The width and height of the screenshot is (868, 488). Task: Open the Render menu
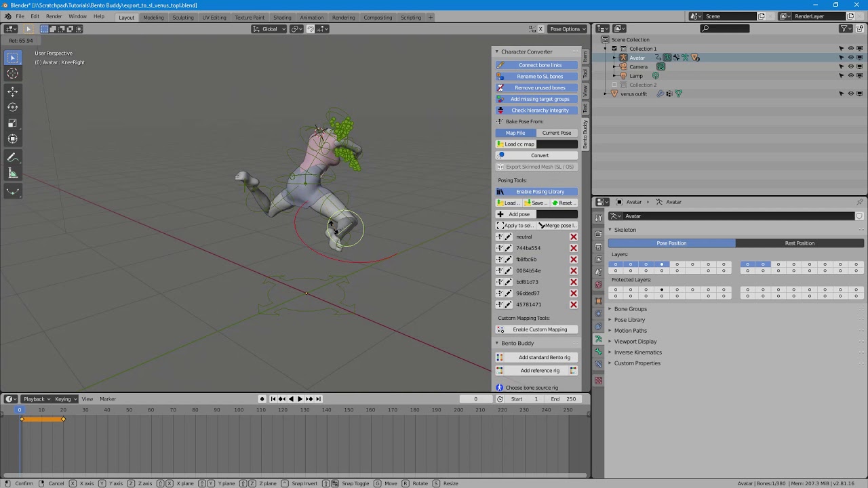(x=54, y=16)
